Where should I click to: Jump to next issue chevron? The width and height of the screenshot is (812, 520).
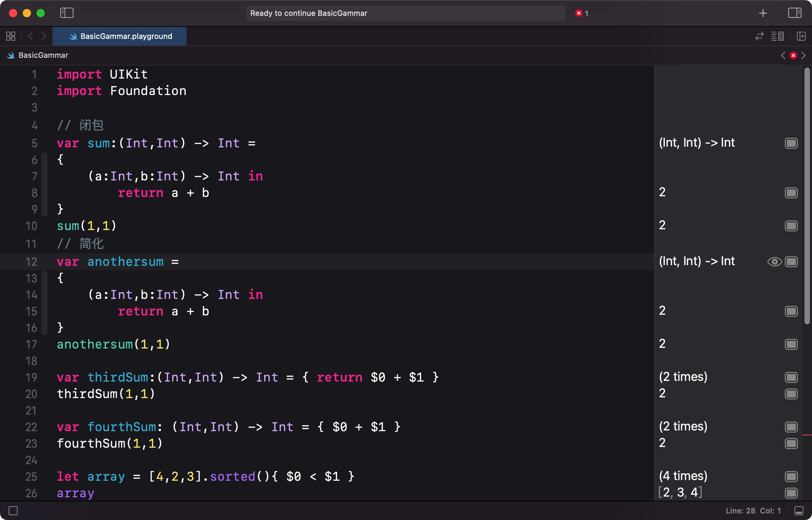click(x=803, y=55)
